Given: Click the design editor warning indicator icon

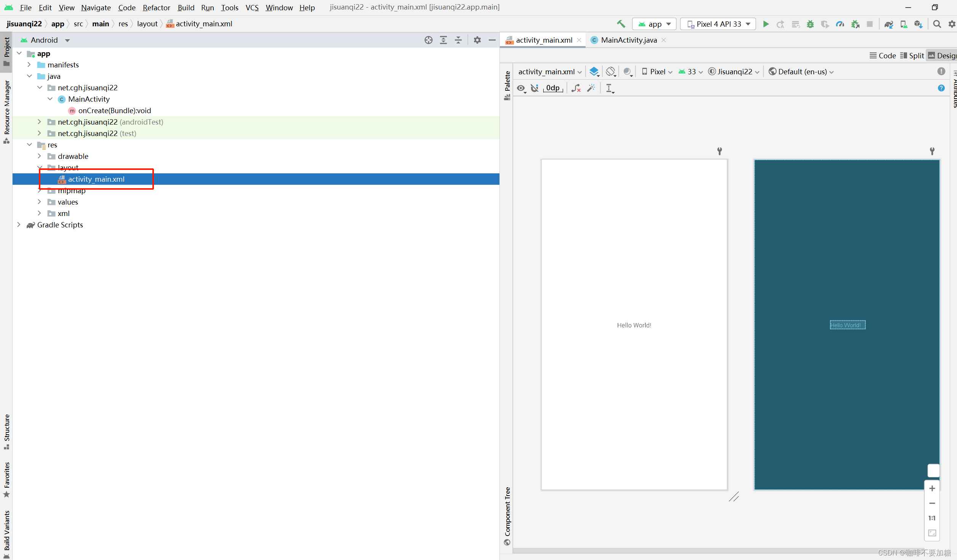Looking at the screenshot, I should pos(941,71).
